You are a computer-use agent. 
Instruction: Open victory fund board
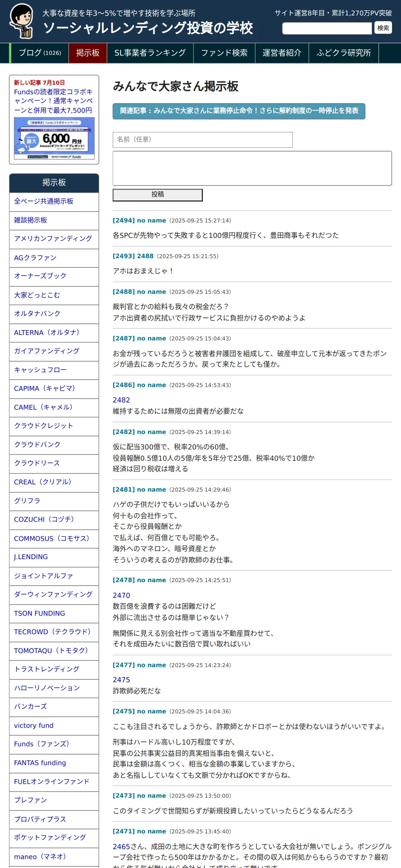click(x=54, y=725)
